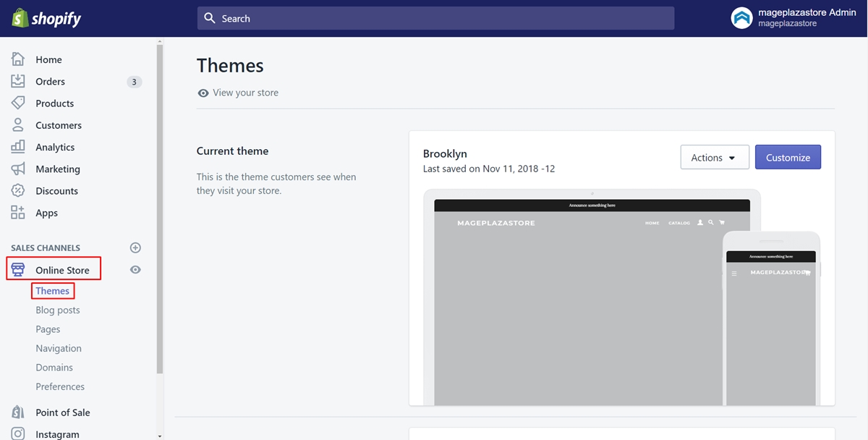Open Blog posts section
Screen dimensions: 868x440
coord(58,310)
